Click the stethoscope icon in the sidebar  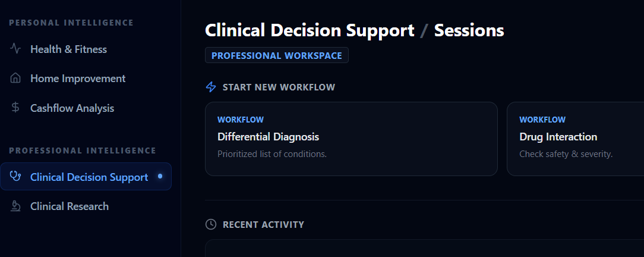pos(16,177)
